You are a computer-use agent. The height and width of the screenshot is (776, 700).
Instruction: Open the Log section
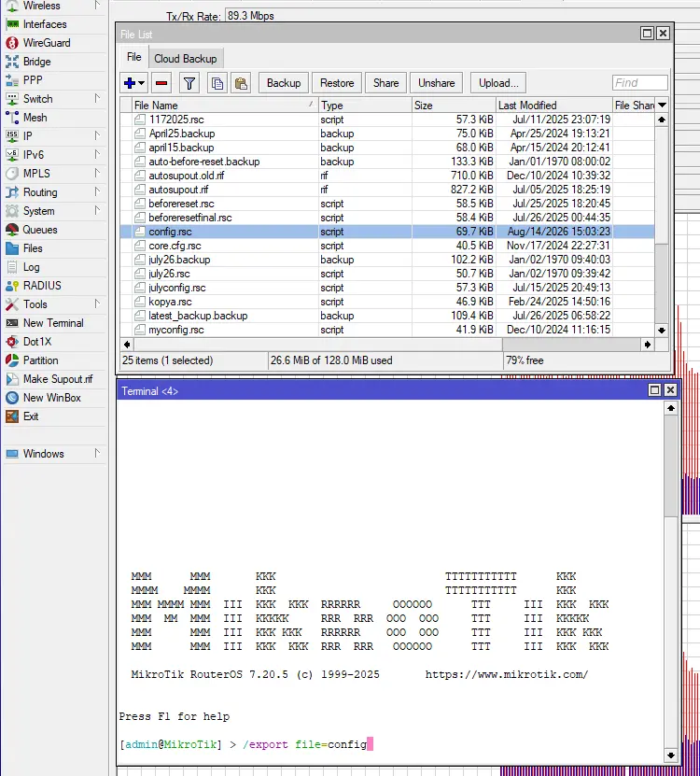[31, 267]
